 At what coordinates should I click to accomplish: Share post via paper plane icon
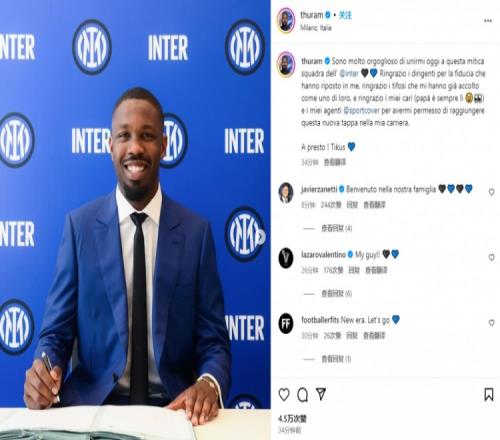point(321,394)
